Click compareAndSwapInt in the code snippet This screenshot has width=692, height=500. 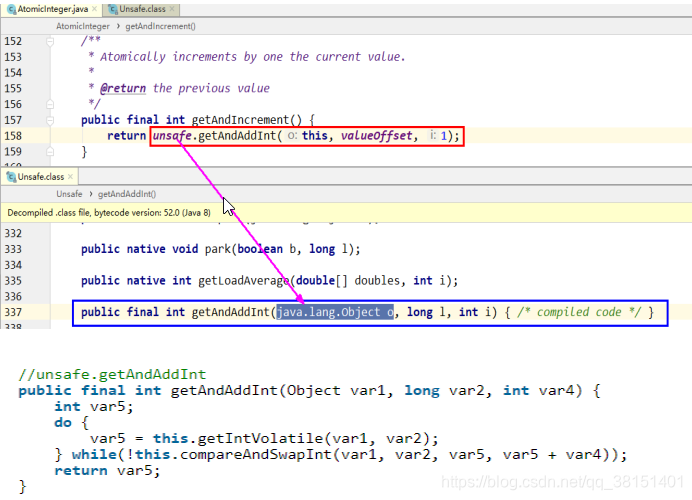256,454
